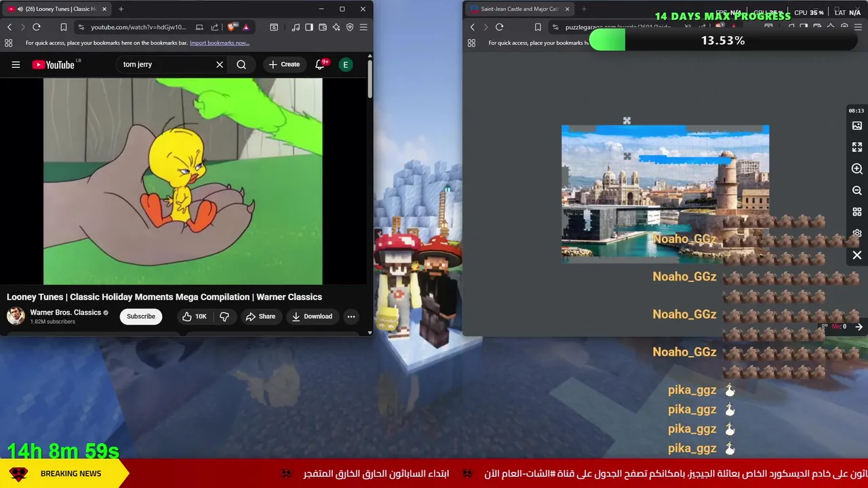Close the Saint-Jean Castle puzzle tab
The height and width of the screenshot is (488, 868).
(567, 9)
